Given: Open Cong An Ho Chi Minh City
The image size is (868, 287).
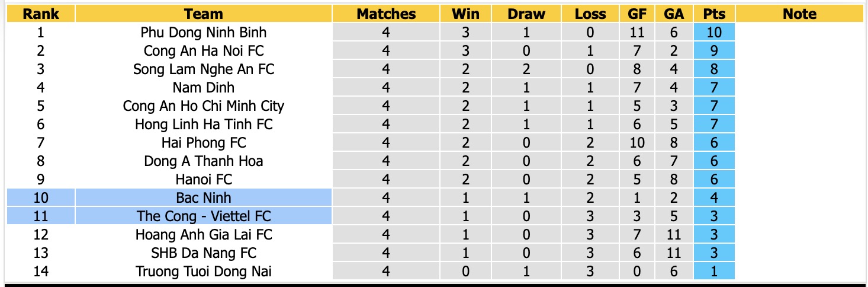Looking at the screenshot, I should (204, 106).
